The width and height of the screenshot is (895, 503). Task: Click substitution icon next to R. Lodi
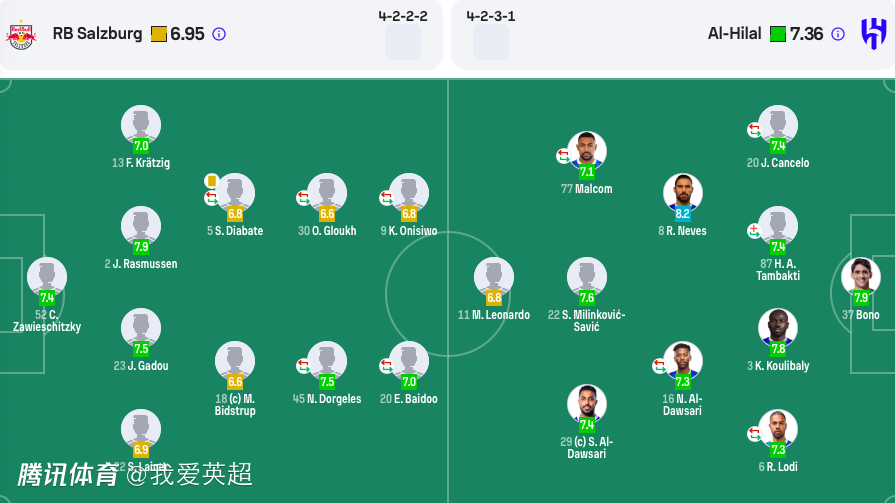[x=754, y=434]
